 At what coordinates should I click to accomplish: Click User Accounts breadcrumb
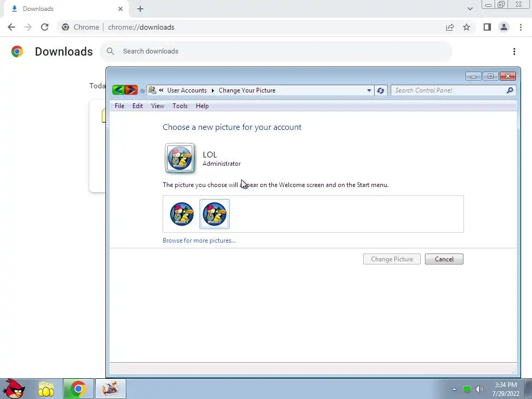click(x=187, y=90)
